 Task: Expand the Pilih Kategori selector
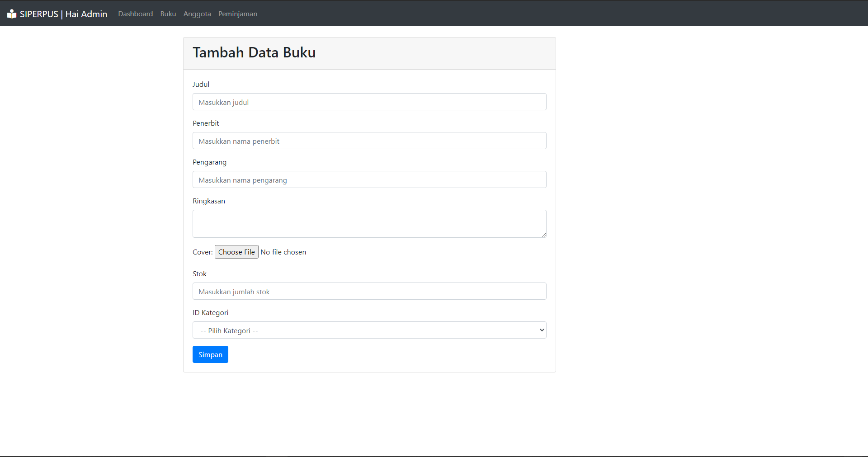369,330
